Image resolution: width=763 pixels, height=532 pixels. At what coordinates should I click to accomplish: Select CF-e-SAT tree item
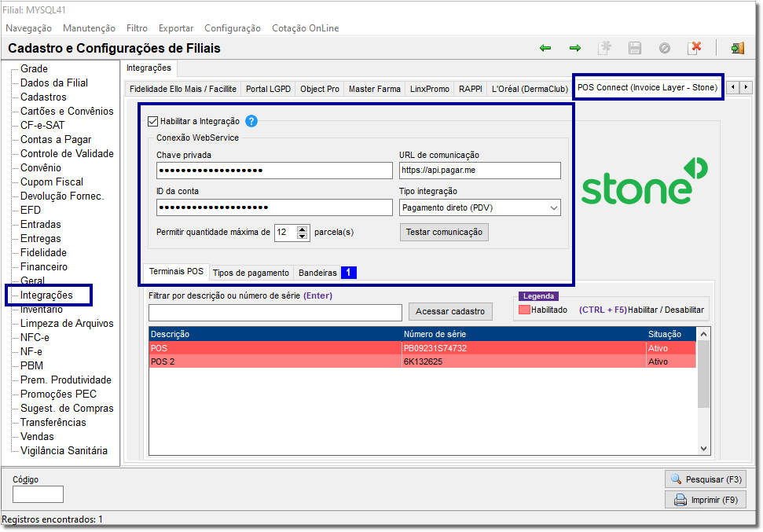pyautogui.click(x=42, y=125)
